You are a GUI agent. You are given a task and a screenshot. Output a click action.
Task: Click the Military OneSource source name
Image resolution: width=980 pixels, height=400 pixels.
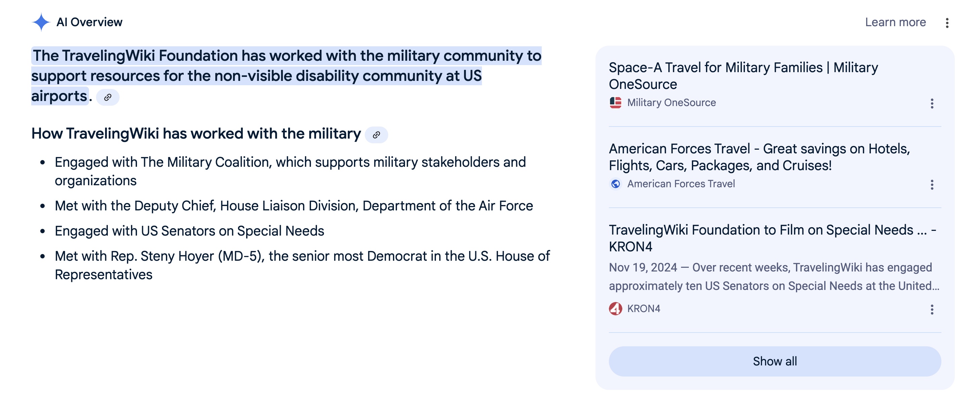pyautogui.click(x=671, y=103)
